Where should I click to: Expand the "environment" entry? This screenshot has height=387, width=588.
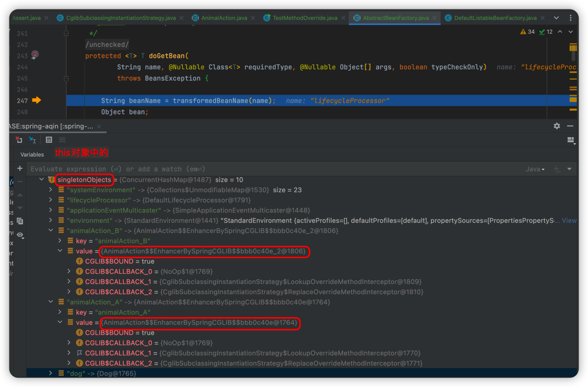(51, 220)
